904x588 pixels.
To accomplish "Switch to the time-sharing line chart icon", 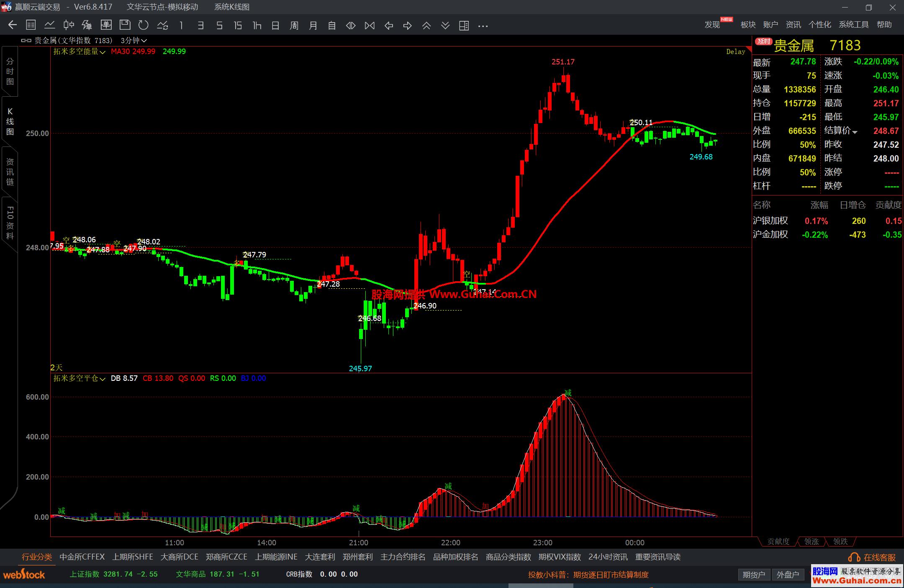I will coord(50,25).
